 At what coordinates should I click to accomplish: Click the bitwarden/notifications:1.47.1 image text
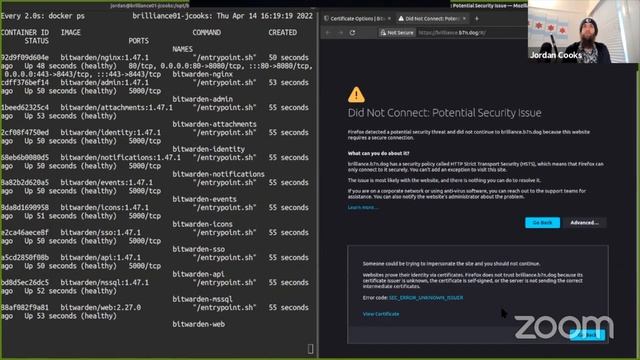point(120,157)
